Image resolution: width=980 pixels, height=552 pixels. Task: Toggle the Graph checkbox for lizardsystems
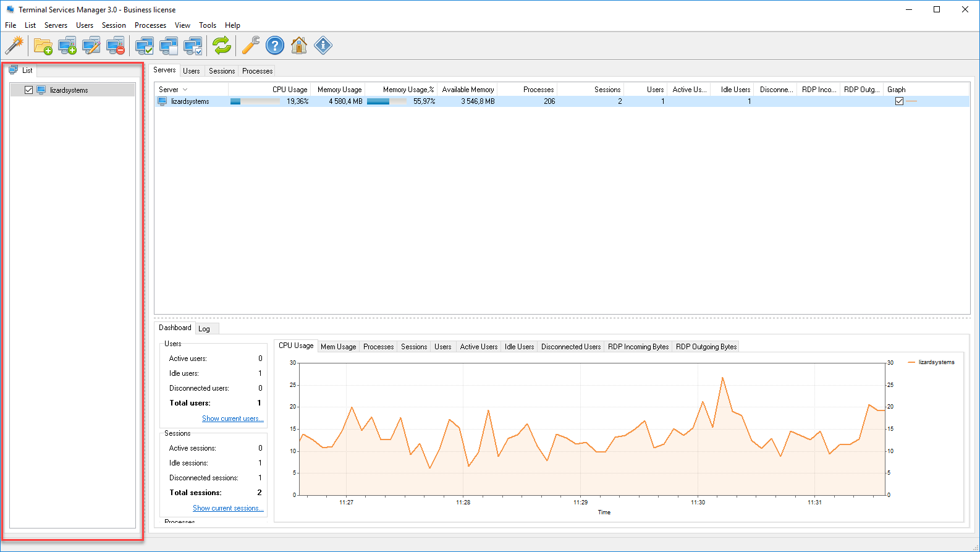pos(899,101)
